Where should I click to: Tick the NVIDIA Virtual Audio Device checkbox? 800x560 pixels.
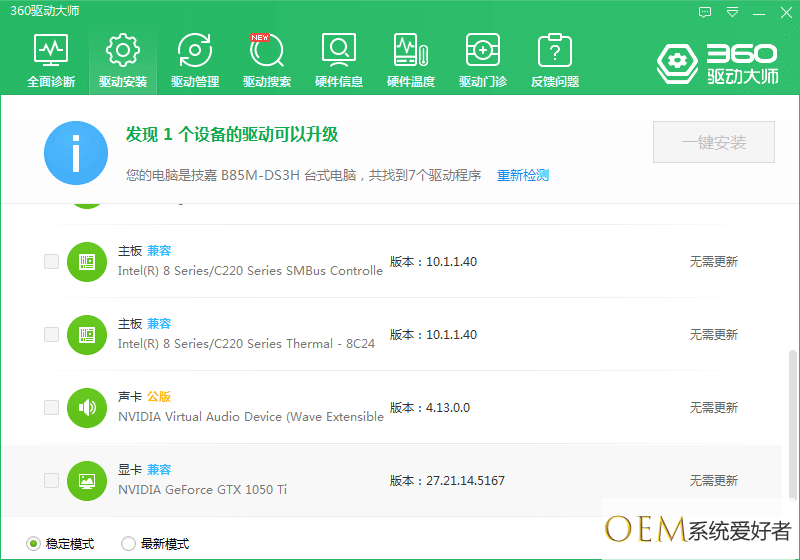click(51, 408)
